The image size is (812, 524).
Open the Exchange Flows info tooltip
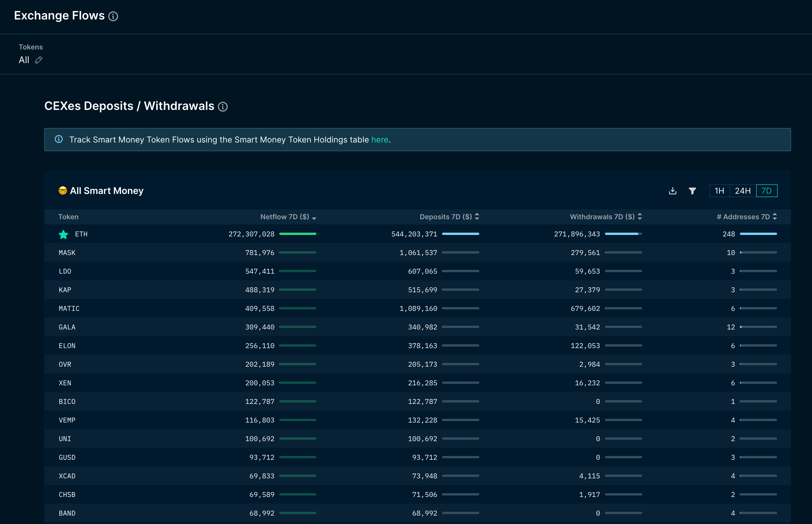click(x=114, y=16)
